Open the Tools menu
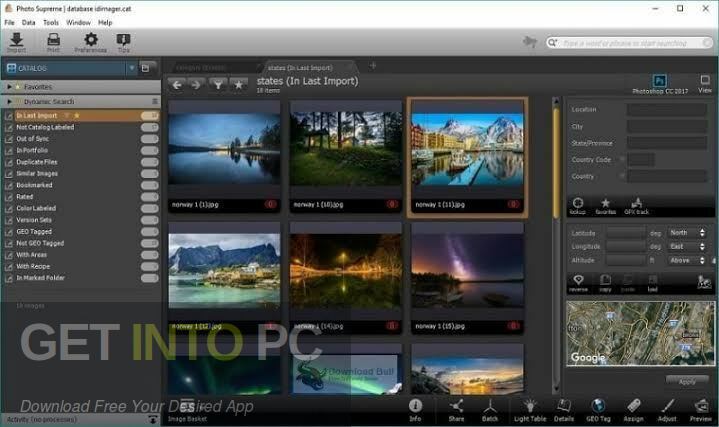The height and width of the screenshot is (427, 719). (51, 22)
